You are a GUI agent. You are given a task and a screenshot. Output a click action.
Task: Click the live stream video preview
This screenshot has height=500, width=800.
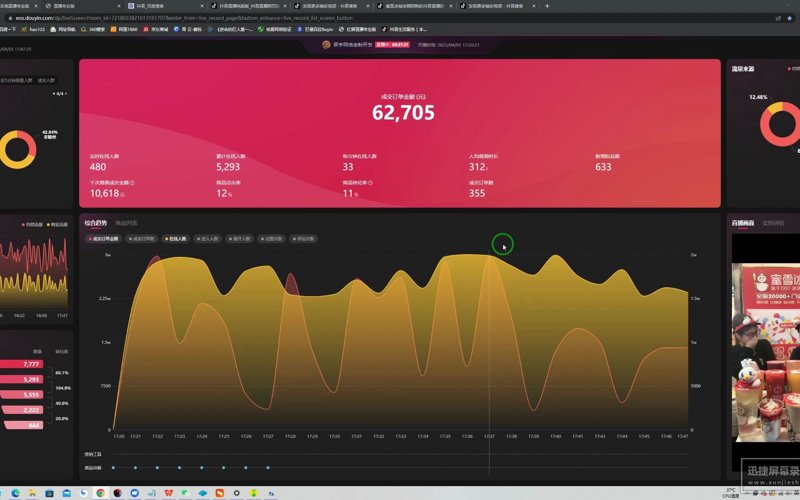coord(766,352)
